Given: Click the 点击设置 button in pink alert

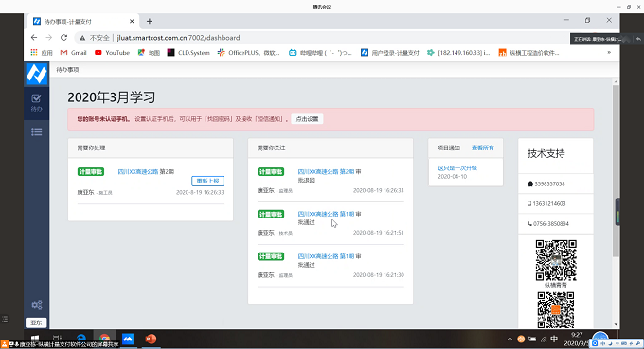Looking at the screenshot, I should click(x=307, y=119).
